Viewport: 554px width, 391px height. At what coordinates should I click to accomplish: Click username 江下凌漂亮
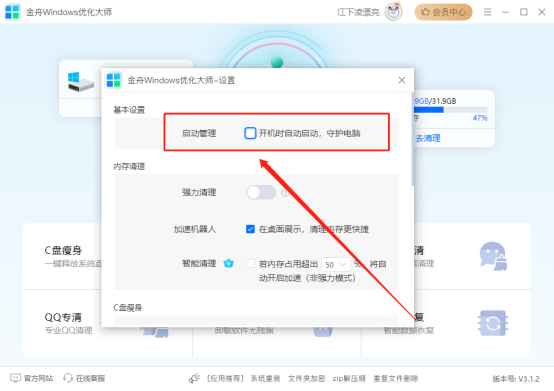coord(358,12)
